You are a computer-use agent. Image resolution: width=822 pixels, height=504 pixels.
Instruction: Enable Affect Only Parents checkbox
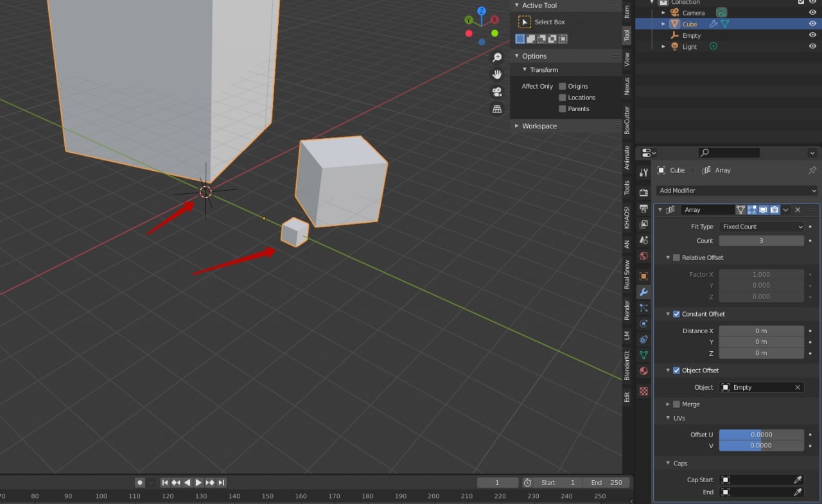[563, 109]
